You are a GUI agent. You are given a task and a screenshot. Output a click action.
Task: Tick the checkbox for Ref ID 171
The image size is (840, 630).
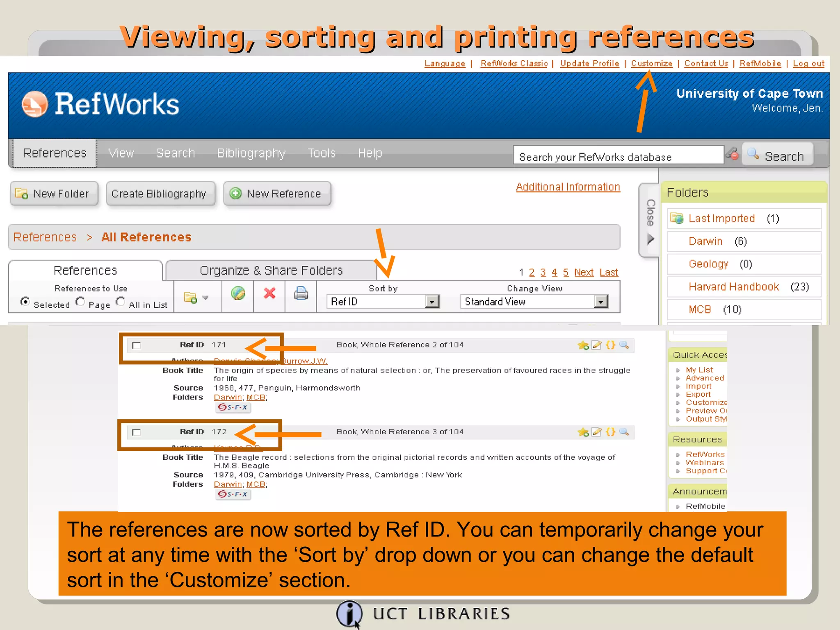(137, 346)
